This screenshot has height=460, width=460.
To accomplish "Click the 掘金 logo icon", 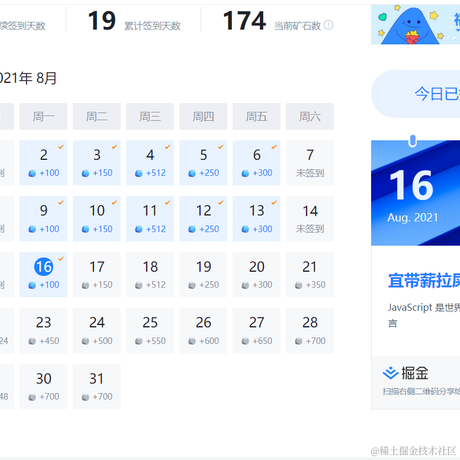I will tap(390, 373).
